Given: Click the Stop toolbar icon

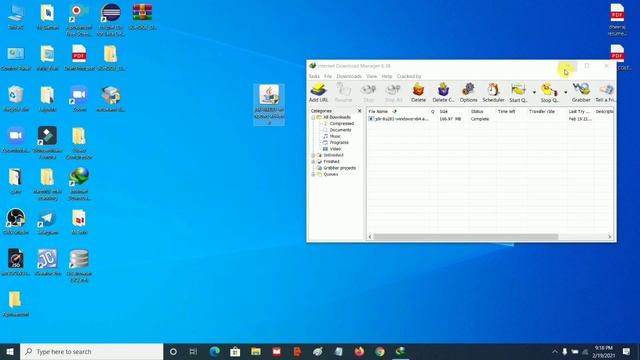Looking at the screenshot, I should pyautogui.click(x=369, y=93).
